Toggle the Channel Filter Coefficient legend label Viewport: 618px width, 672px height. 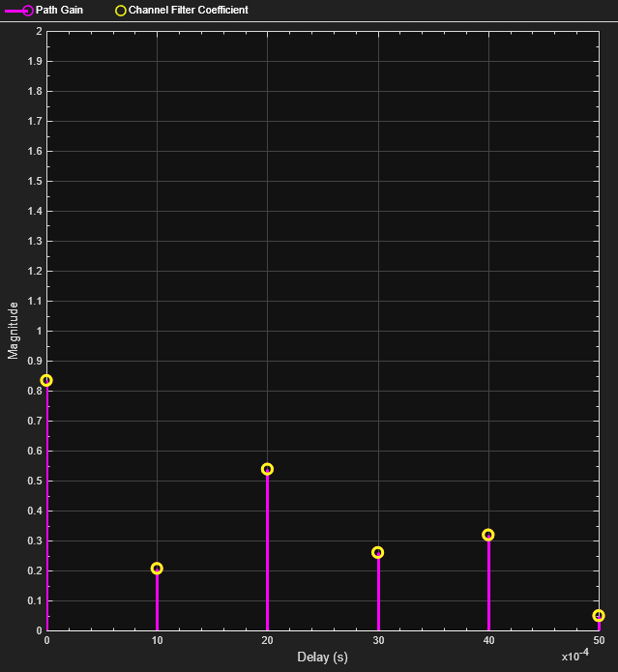pos(188,10)
